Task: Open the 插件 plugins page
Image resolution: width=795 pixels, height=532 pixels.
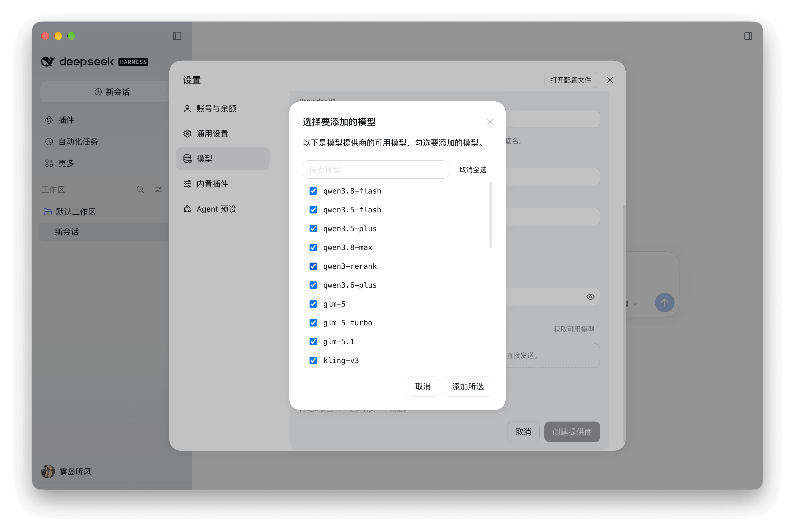Action: [x=59, y=120]
